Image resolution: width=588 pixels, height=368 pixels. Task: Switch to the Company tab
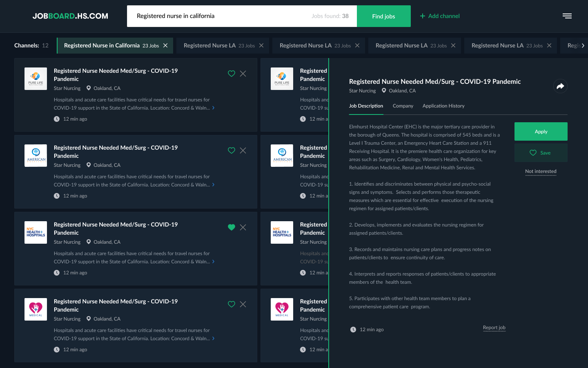403,106
